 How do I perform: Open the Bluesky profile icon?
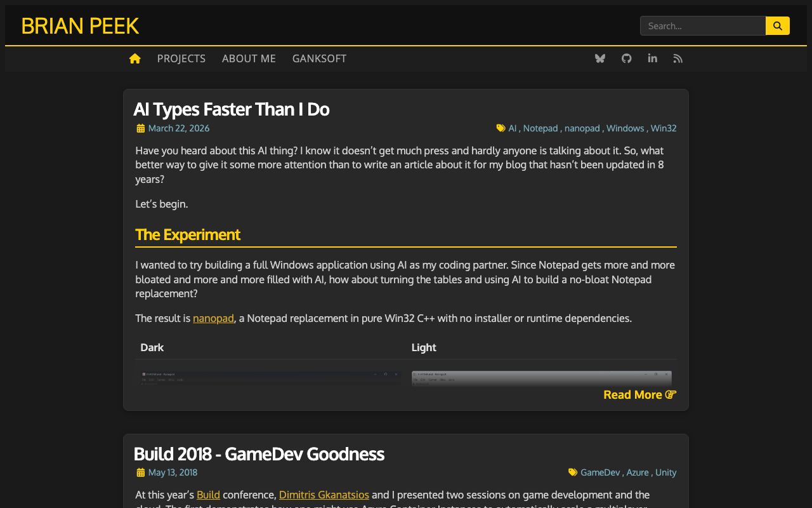point(600,58)
